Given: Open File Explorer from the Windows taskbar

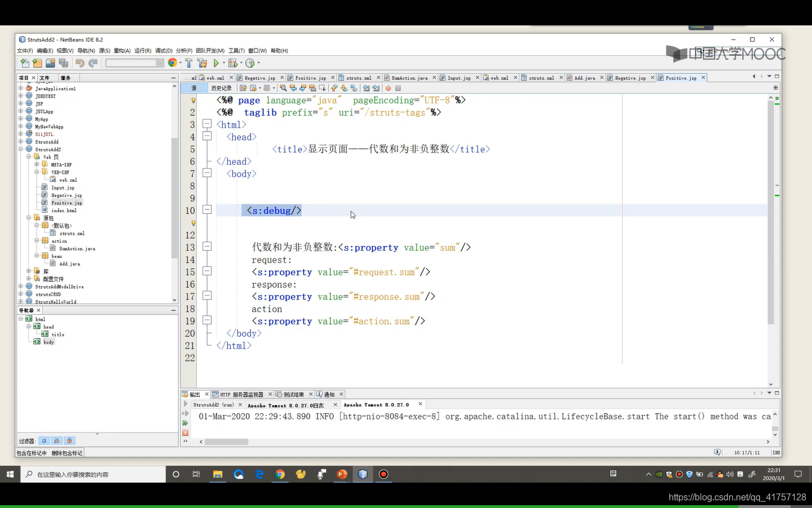Looking at the screenshot, I should 218,474.
